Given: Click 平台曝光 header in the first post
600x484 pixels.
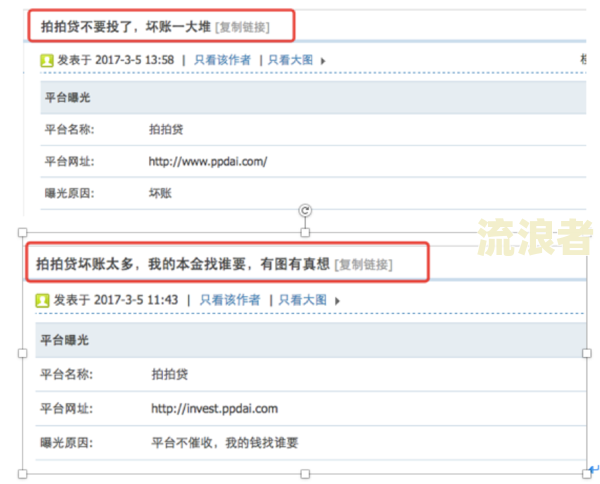Looking at the screenshot, I should pos(68,98).
